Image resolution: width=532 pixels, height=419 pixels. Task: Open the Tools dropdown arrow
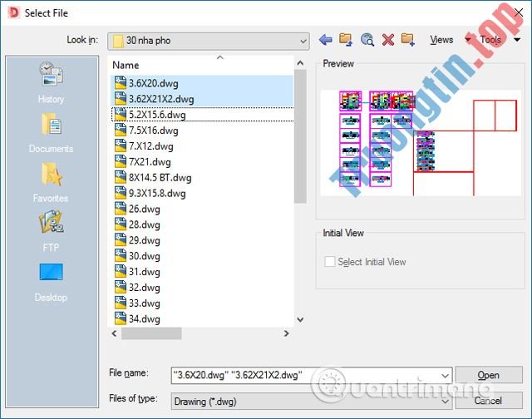[517, 40]
